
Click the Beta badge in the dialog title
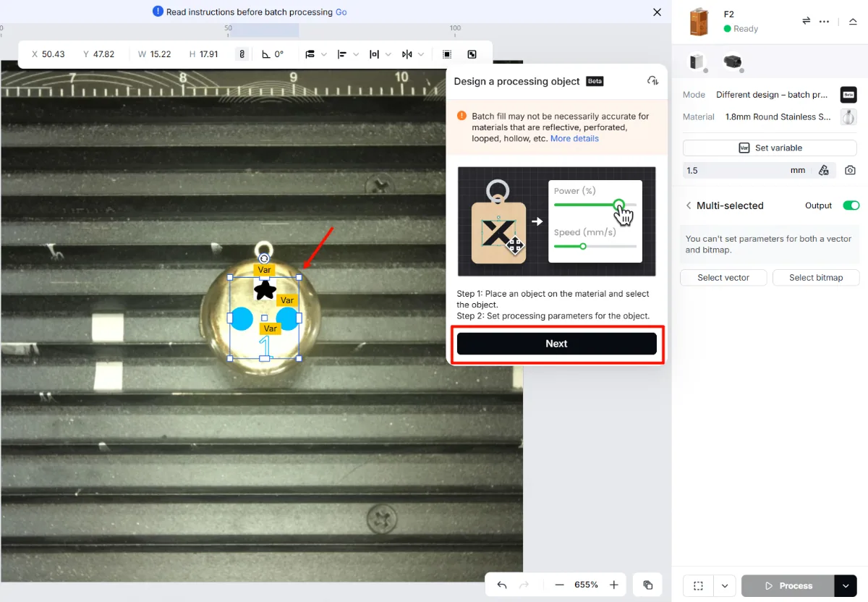click(595, 81)
